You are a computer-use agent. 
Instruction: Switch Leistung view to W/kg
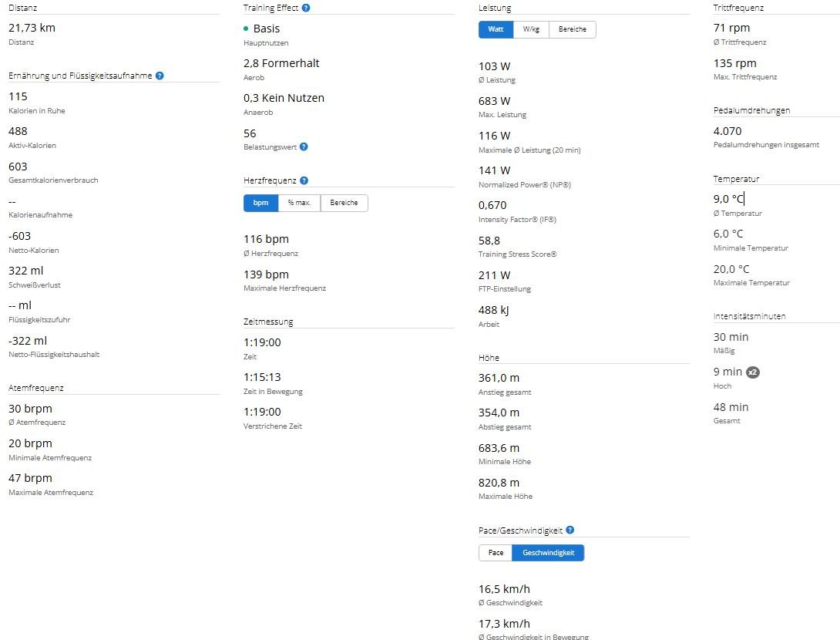[531, 29]
